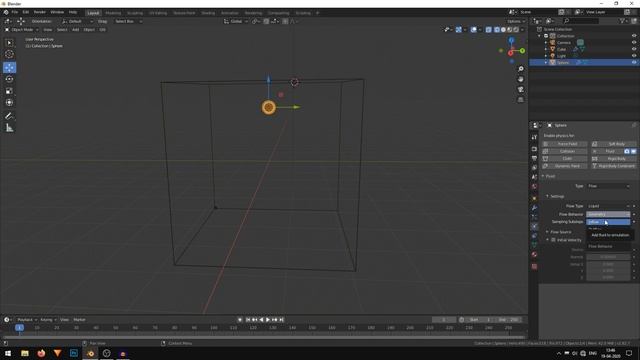Toggle X-ray display mode
This screenshot has width=640, height=360.
click(x=489, y=30)
